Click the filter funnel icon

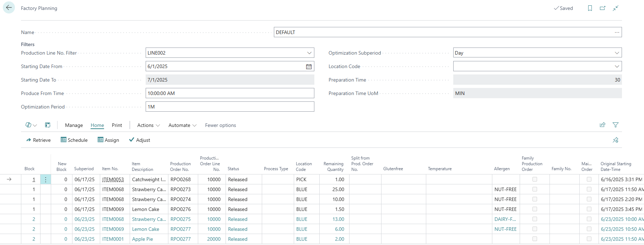[616, 125]
